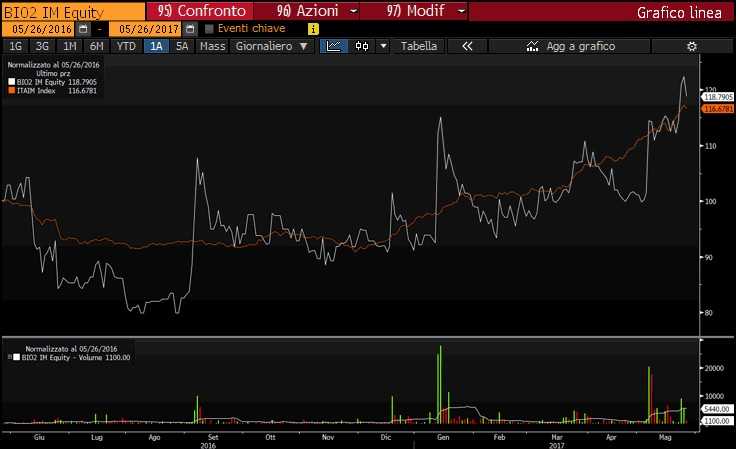The width and height of the screenshot is (736, 449).
Task: Select the line chart type icon
Action: tap(335, 46)
